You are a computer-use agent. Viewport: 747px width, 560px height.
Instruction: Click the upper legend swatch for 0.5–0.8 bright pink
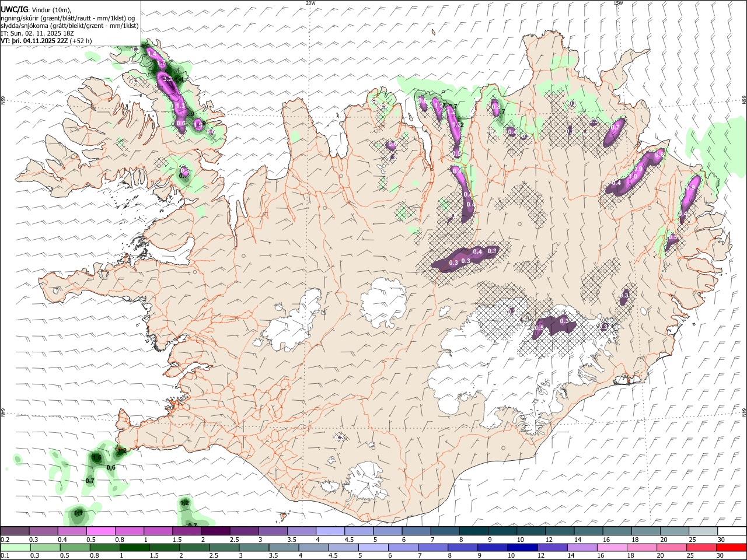coord(102,531)
